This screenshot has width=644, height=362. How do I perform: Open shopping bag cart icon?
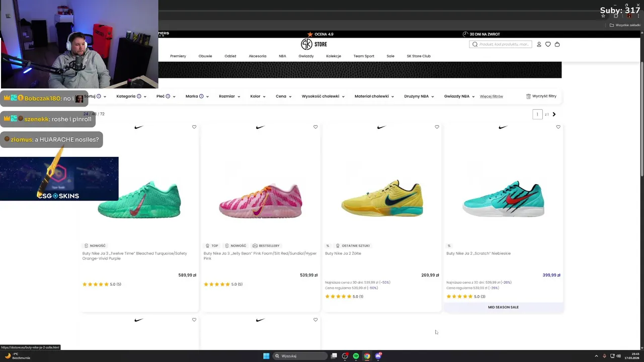557,44
